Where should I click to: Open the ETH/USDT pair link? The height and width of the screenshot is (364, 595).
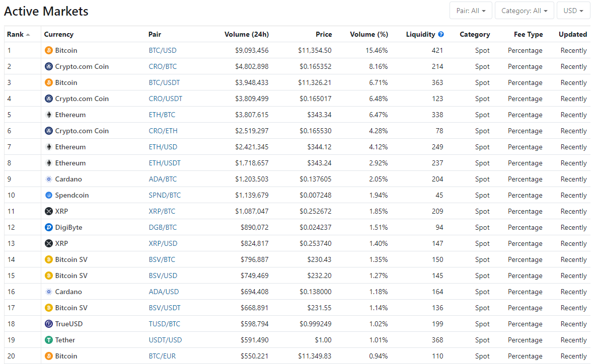(165, 163)
